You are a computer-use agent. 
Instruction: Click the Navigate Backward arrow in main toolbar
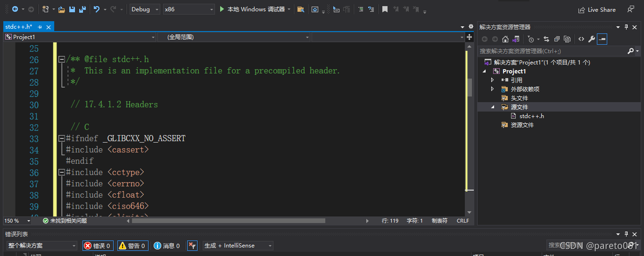[15, 9]
